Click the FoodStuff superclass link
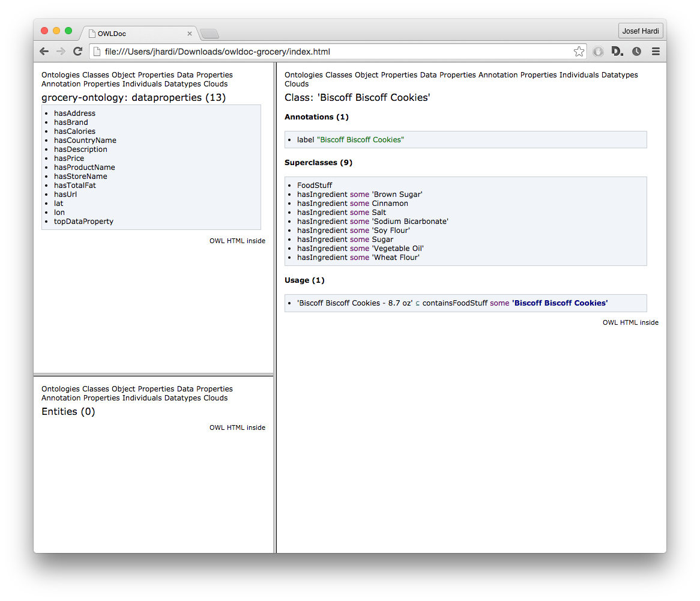Image resolution: width=700 pixels, height=601 pixels. click(315, 186)
